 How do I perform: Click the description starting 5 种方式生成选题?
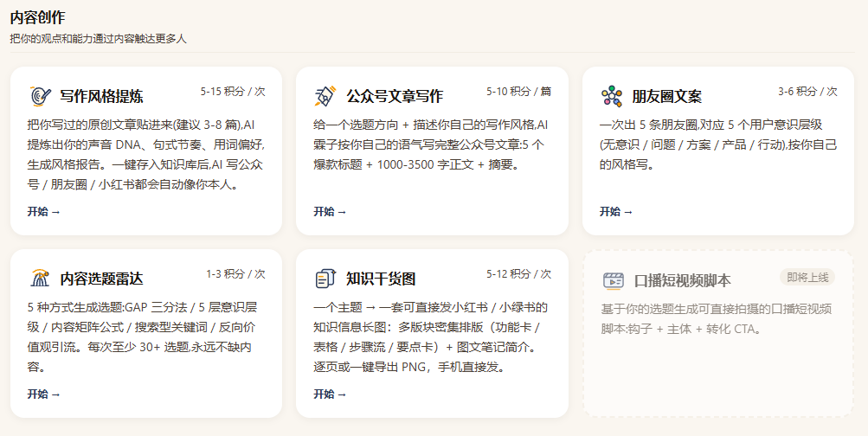[142, 337]
